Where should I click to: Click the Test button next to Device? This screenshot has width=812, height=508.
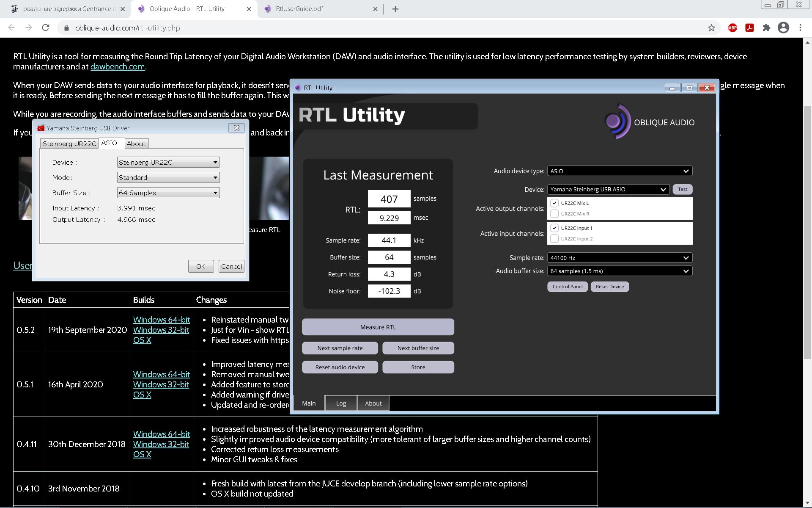click(x=683, y=189)
